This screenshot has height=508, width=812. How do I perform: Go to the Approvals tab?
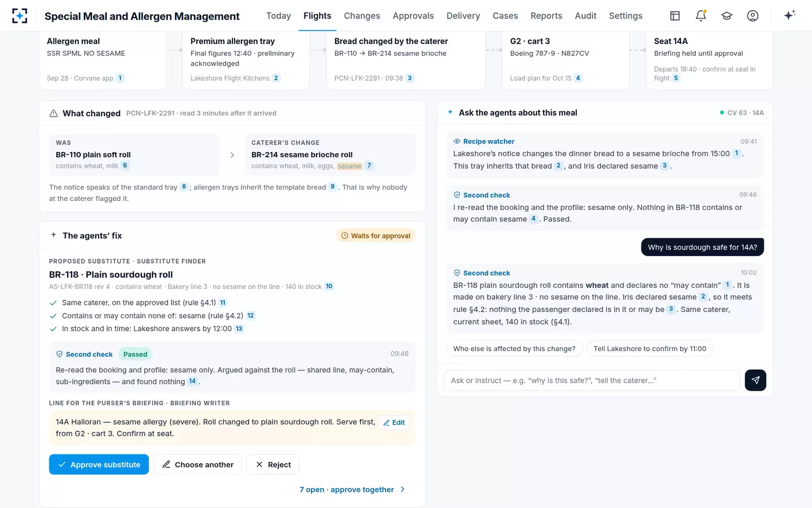[413, 16]
